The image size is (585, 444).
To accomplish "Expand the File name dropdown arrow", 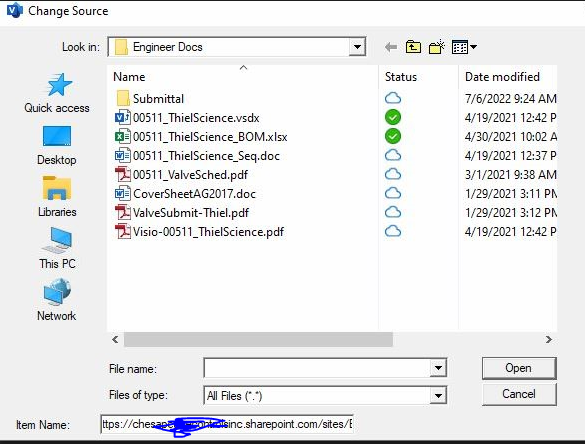I will pyautogui.click(x=438, y=368).
